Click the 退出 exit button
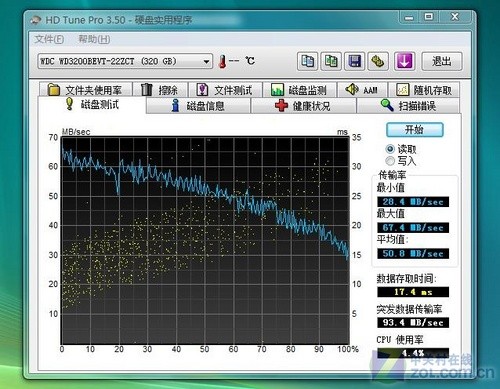 click(x=442, y=61)
